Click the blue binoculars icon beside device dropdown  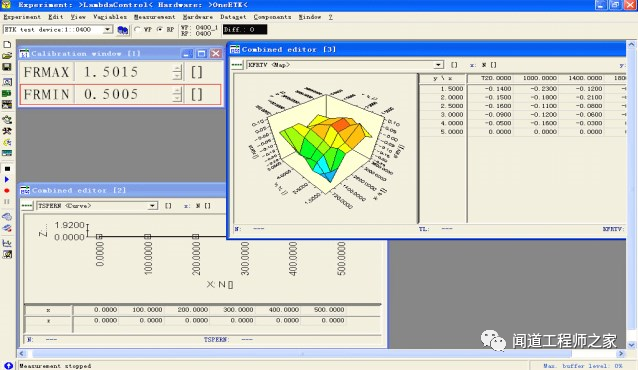pyautogui.click(x=122, y=30)
